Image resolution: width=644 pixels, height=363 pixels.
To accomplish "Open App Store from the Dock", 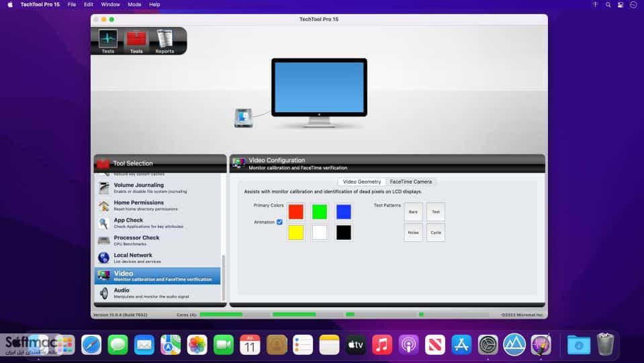I will coord(461,344).
